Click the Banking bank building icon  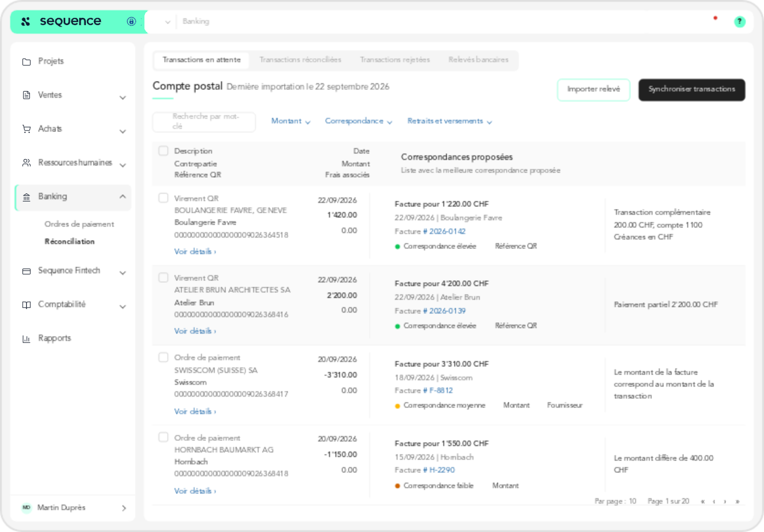pyautogui.click(x=27, y=197)
